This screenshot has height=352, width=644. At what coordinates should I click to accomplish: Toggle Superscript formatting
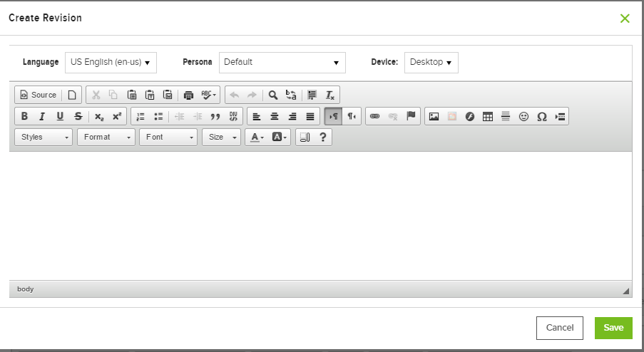point(117,116)
